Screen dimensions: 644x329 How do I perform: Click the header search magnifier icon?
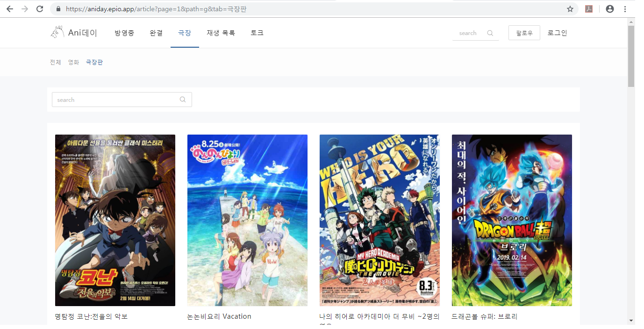[x=490, y=33]
